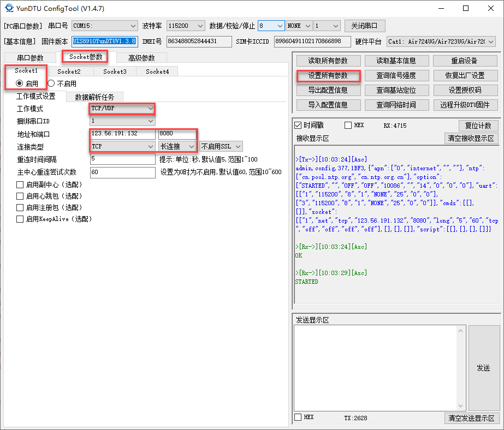Select the Socket2 tab

click(x=69, y=71)
